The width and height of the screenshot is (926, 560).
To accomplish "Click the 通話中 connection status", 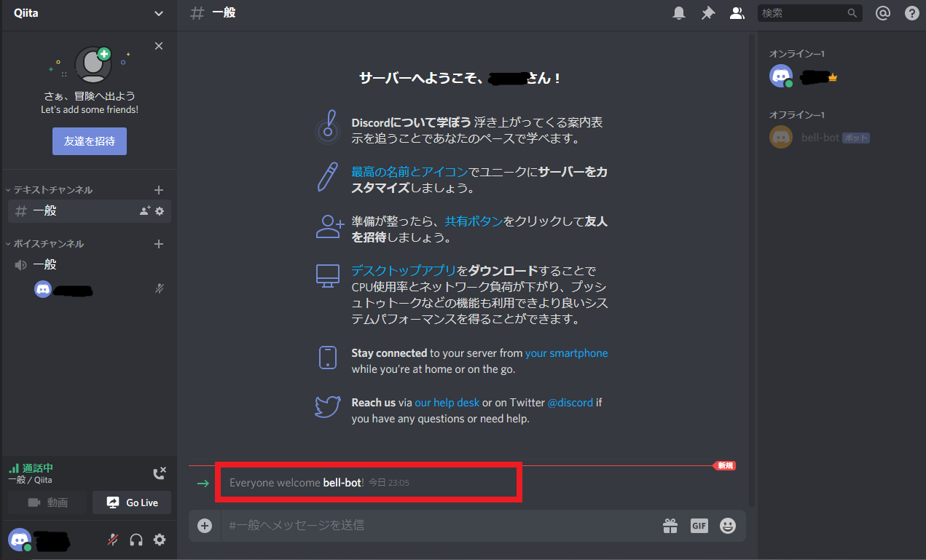I will [x=31, y=468].
